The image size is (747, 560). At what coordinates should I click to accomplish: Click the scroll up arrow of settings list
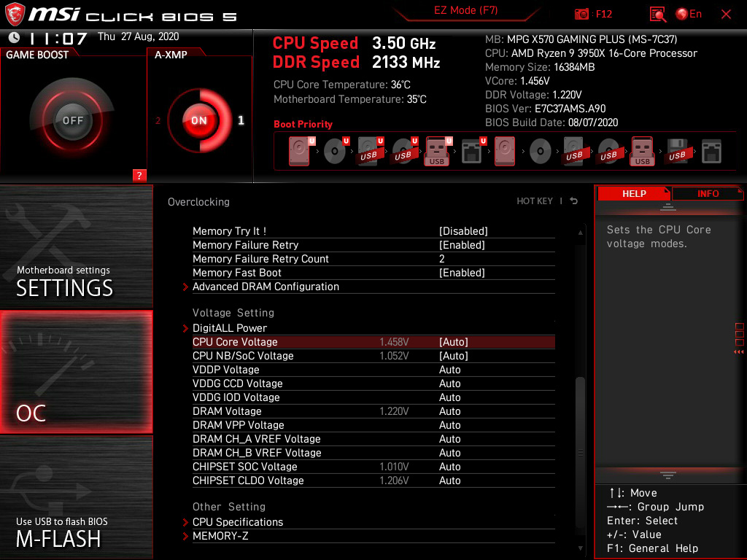[580, 233]
